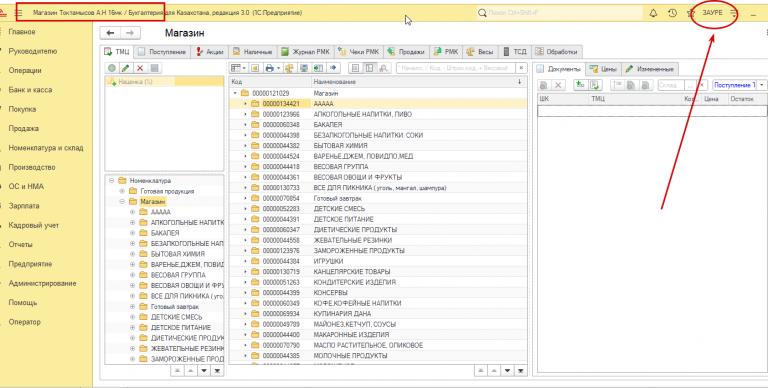Go forward with the right arrow button
Screen dimensions: 768x388
point(130,33)
